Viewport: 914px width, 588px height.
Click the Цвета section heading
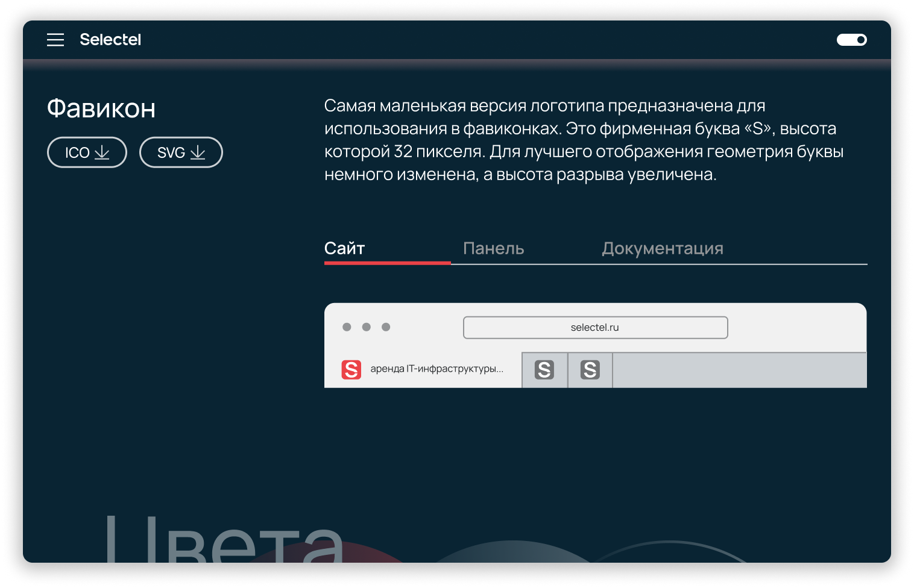[x=223, y=551]
